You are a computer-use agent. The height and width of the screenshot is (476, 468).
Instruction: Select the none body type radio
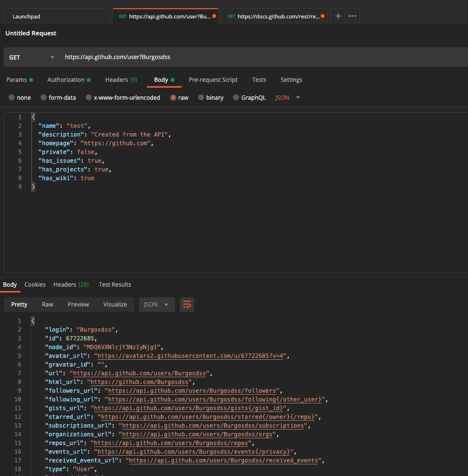coord(12,97)
